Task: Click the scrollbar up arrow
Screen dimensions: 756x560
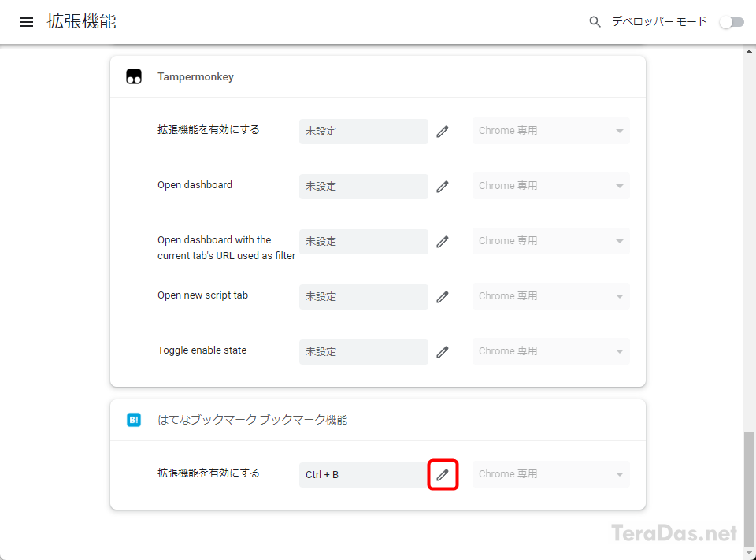Action: click(x=749, y=51)
